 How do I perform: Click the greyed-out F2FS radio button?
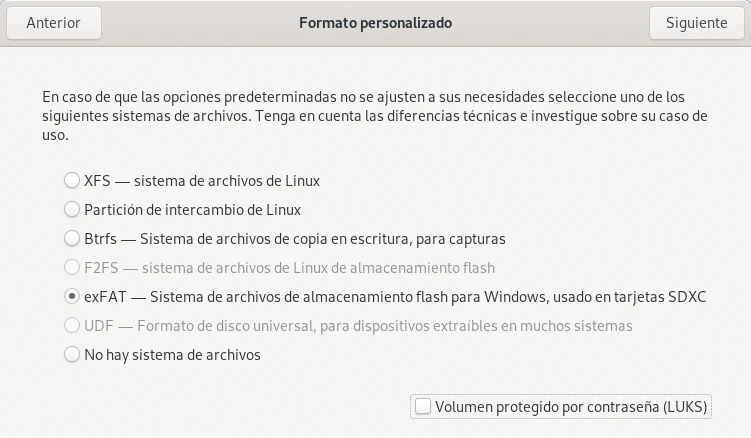pyautogui.click(x=71, y=268)
